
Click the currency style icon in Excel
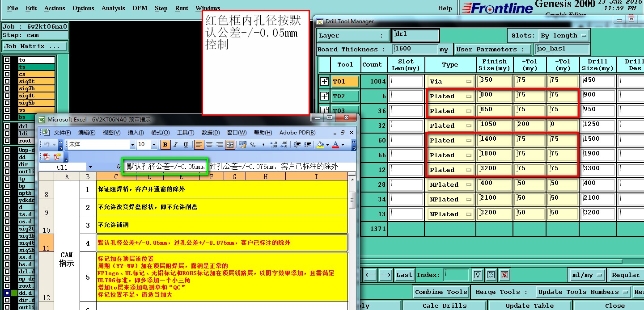(243, 145)
